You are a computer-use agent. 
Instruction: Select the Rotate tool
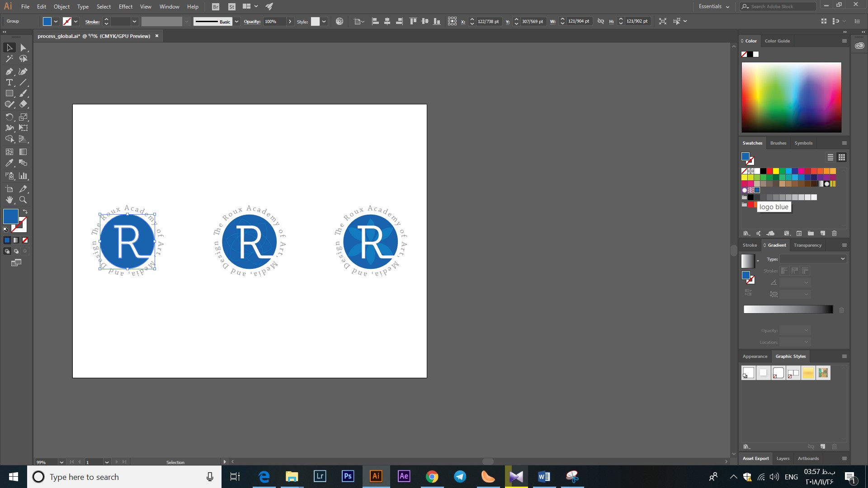[x=9, y=117]
